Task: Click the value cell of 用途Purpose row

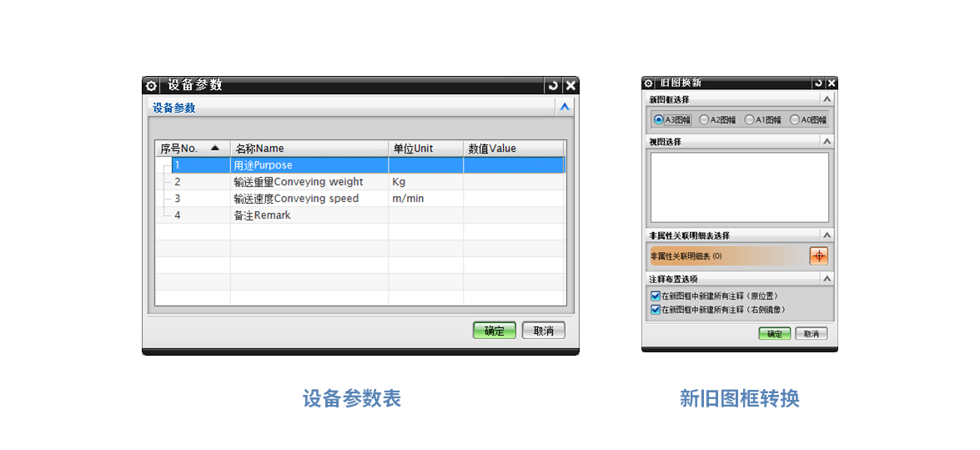Action: (514, 165)
